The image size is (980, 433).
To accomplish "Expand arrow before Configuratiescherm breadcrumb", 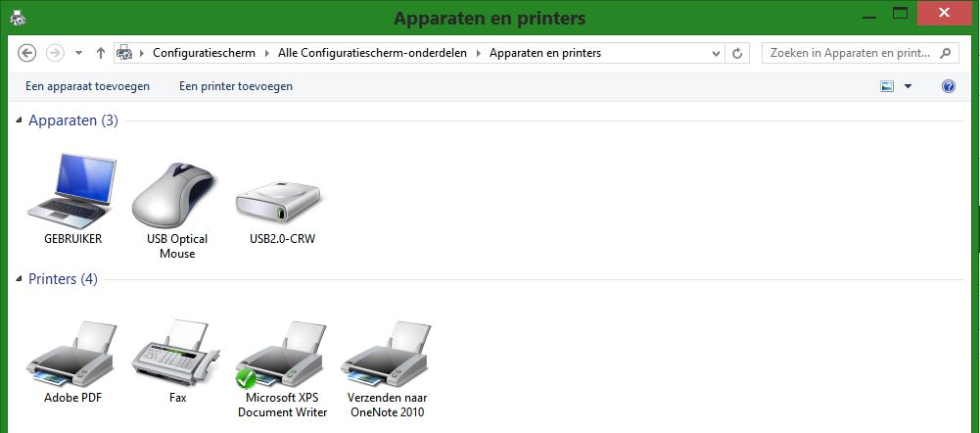I will coord(143,53).
